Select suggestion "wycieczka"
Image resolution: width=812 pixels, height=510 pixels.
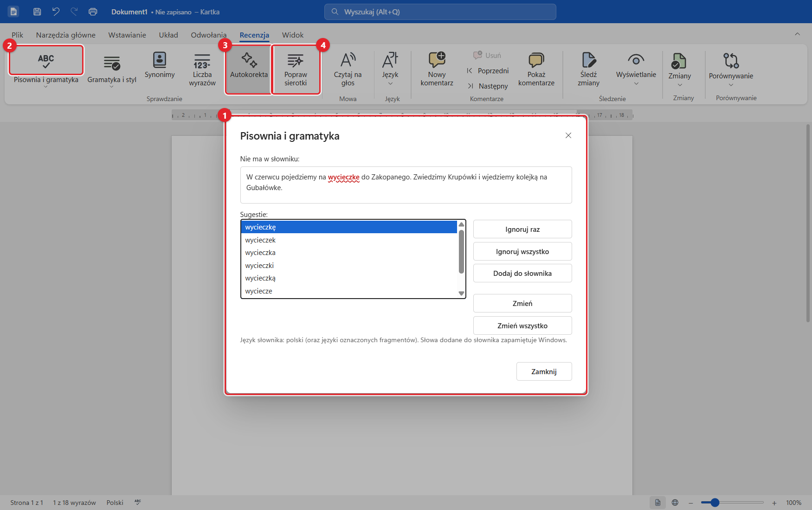tap(349, 253)
